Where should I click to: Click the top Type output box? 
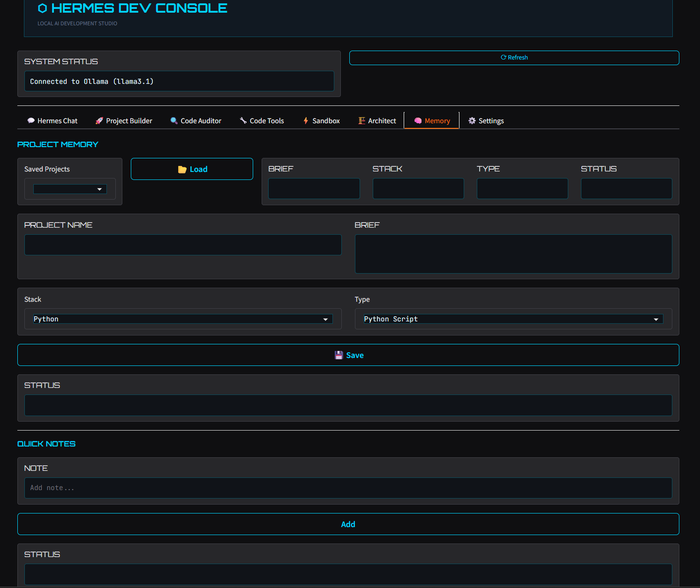[x=522, y=188]
